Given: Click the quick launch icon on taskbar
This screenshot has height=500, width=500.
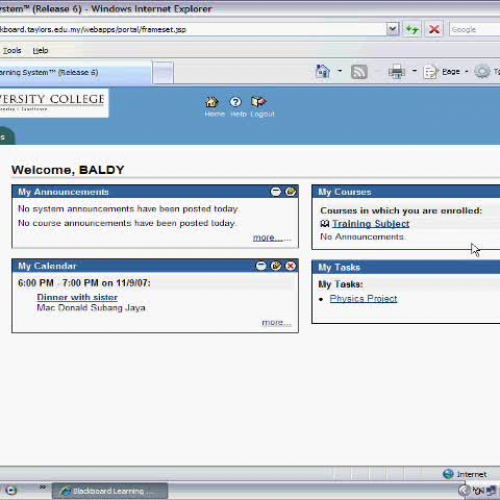Looking at the screenshot, I should [x=11, y=490].
